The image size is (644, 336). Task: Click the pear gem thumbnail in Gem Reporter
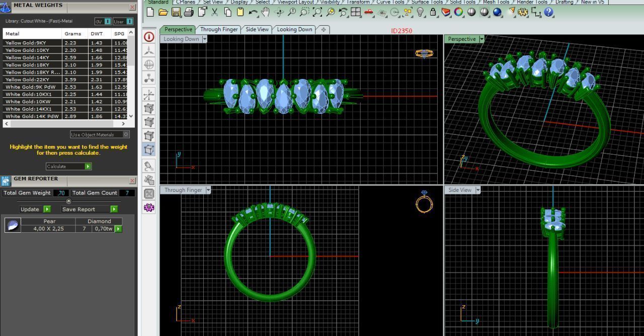click(x=13, y=225)
